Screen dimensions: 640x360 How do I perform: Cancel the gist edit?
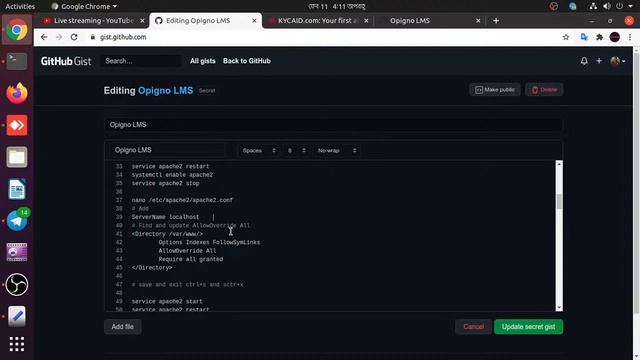473,327
